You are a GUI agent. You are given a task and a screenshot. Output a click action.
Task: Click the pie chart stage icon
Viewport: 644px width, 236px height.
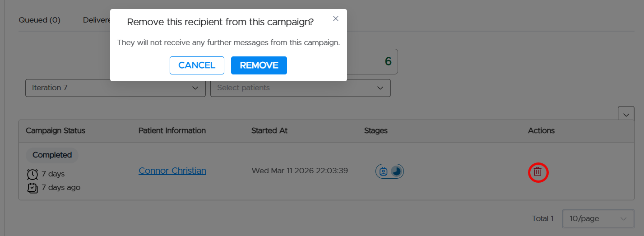coord(396,171)
